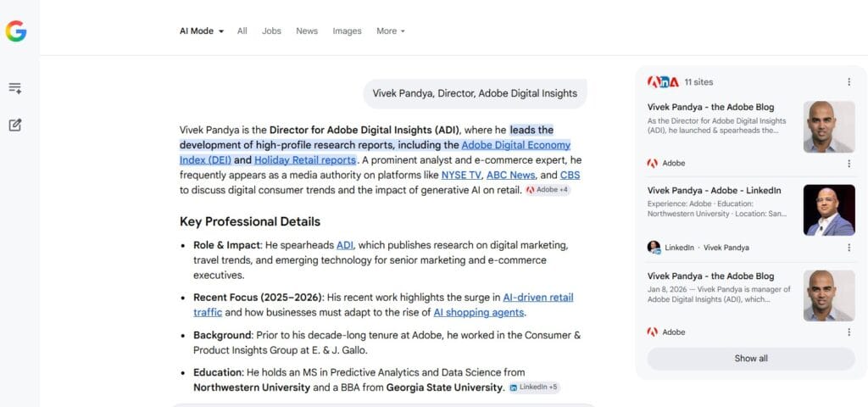Click the Google logo icon
Viewport: 868px width, 407px height.
pos(16,31)
